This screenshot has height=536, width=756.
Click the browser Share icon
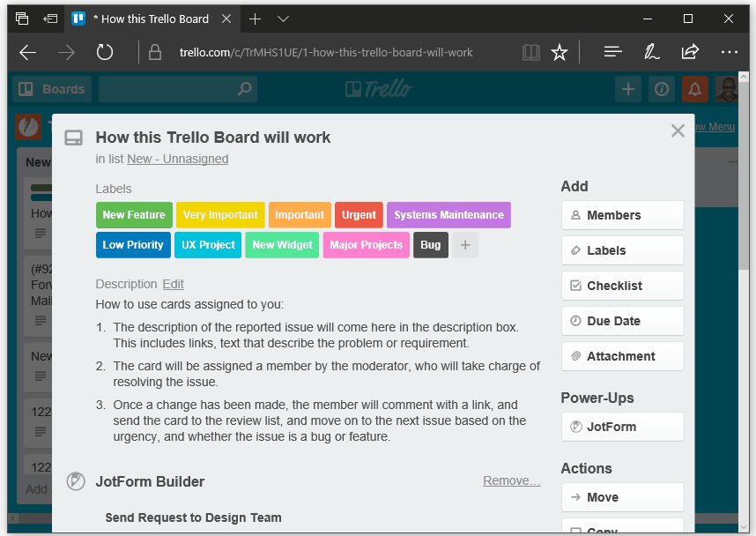point(690,52)
